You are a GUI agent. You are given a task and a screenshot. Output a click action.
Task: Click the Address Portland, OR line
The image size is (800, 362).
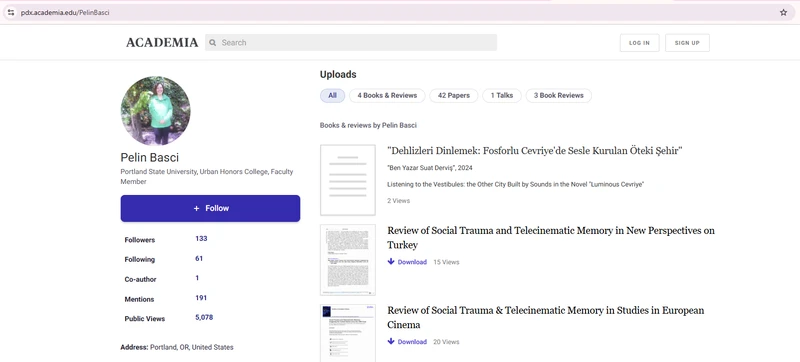[x=177, y=347]
